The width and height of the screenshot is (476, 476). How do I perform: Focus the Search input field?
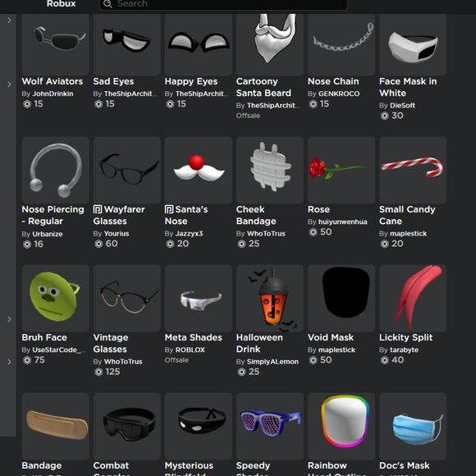click(x=223, y=4)
